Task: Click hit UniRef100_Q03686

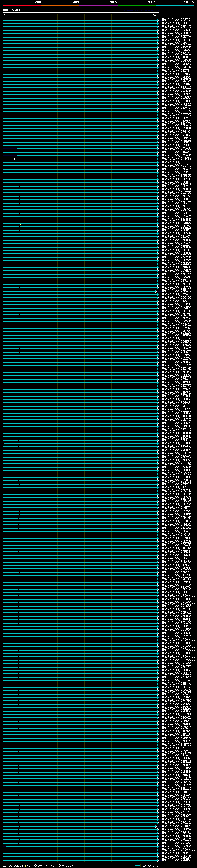Action: point(177,159)
